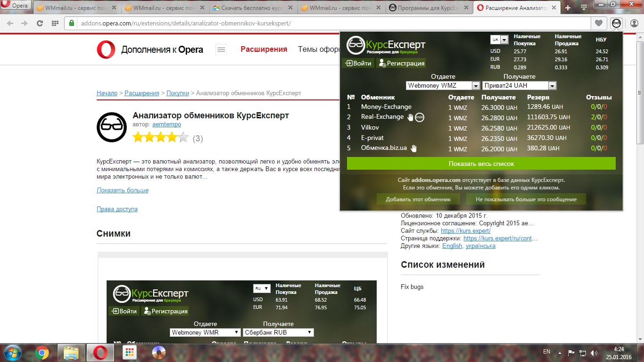This screenshot has width=644, height=362.
Task: Click the Добавить этот обменник button
Action: coord(418,199)
